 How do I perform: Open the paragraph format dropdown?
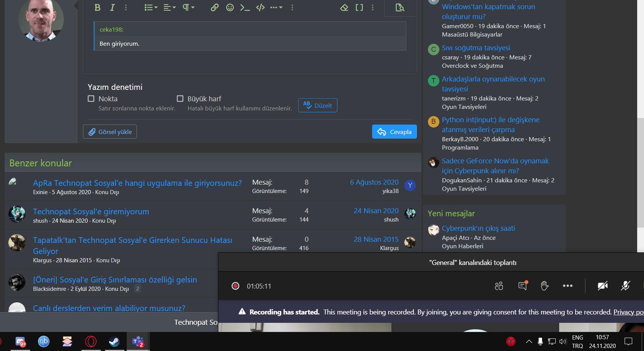coord(188,8)
